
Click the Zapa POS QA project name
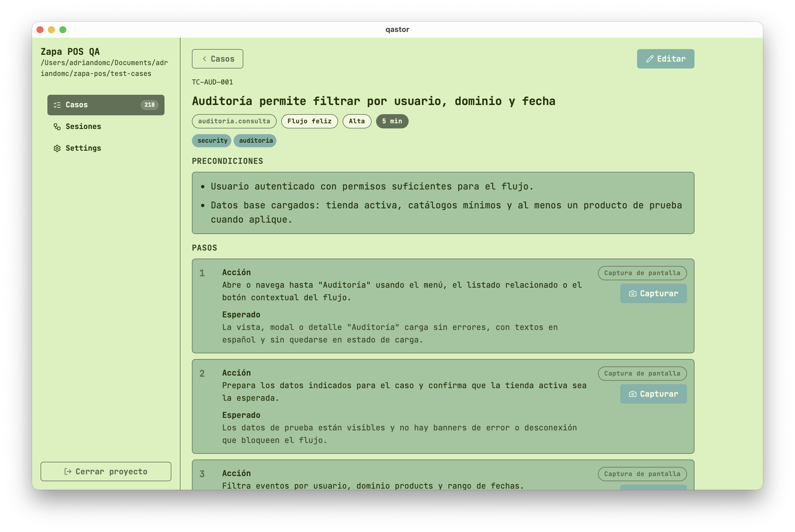pyautogui.click(x=70, y=52)
